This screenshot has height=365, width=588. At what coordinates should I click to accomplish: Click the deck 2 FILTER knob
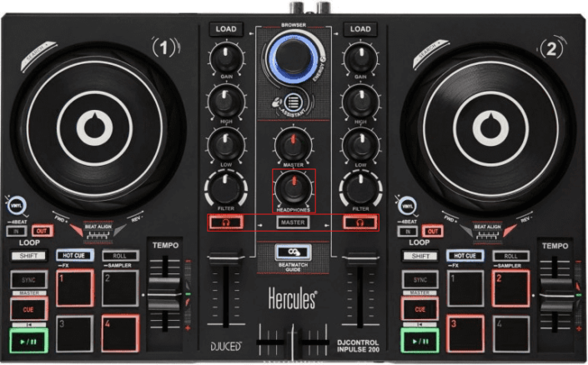coord(360,188)
